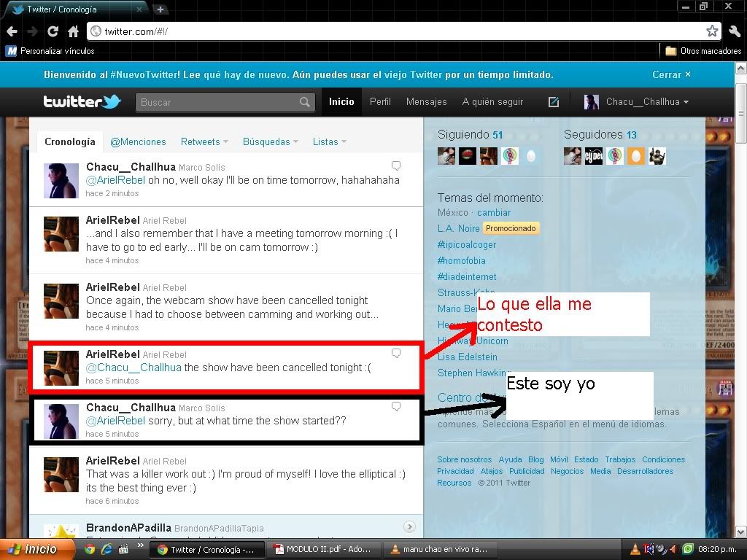Click the search magnifier icon

(x=305, y=102)
